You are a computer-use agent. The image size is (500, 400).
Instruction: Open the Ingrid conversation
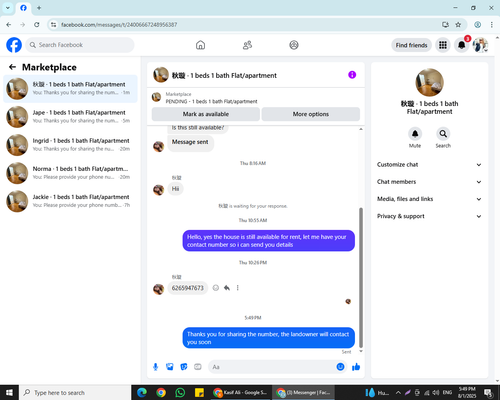(x=70, y=145)
